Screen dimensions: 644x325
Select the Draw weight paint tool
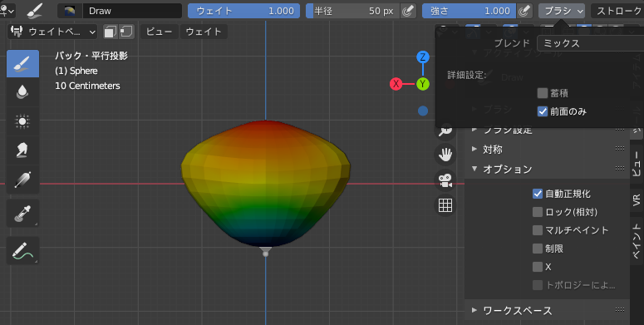point(22,63)
